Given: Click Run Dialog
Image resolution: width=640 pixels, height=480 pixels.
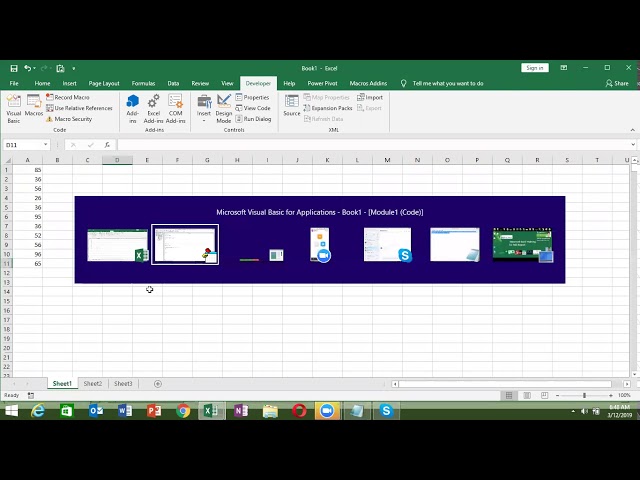Looking at the screenshot, I should click(x=253, y=119).
